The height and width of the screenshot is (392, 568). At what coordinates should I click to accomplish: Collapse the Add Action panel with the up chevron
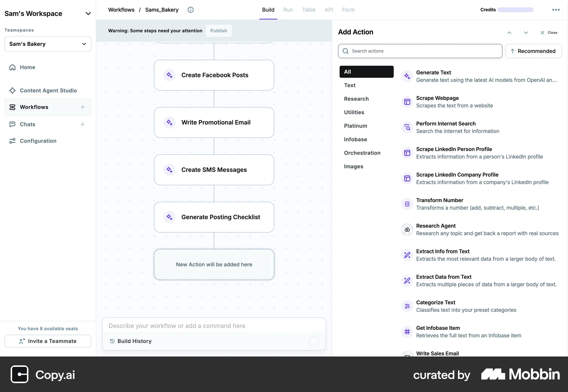click(509, 33)
